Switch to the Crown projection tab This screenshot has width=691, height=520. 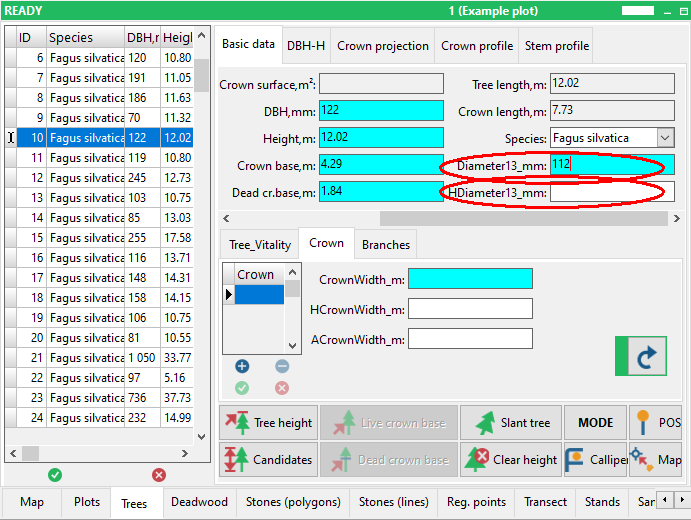click(383, 46)
